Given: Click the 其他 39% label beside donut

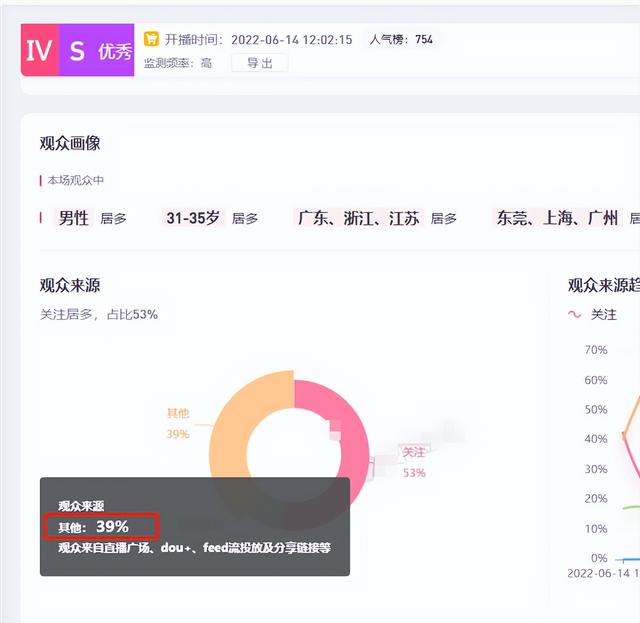Looking at the screenshot, I should [x=178, y=423].
